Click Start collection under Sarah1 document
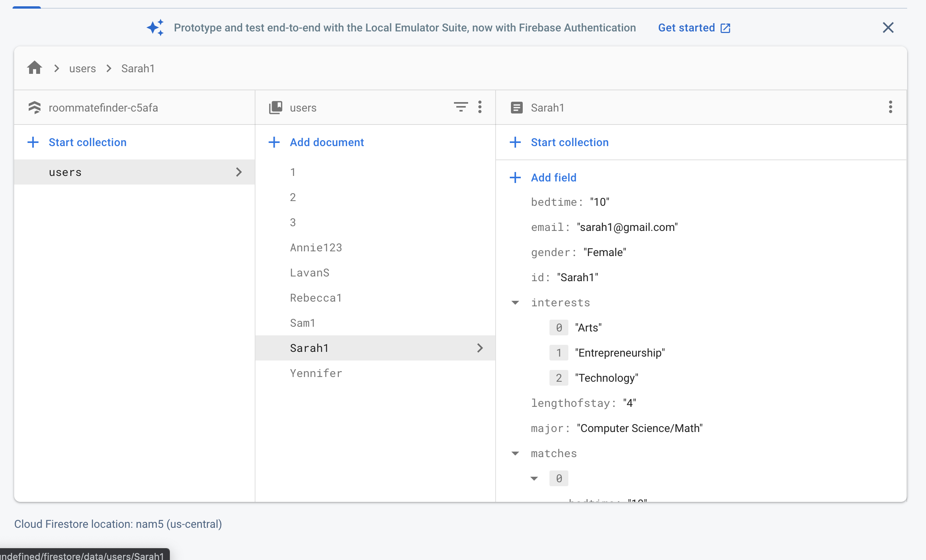 click(569, 142)
